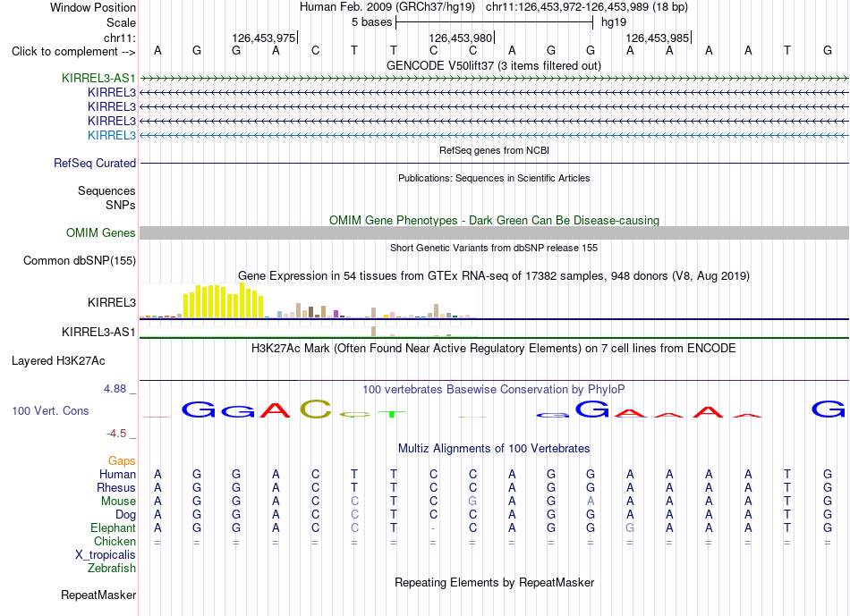Click the KIRREL3-AS1 GTEx expression bar chart
This screenshot has width=850, height=616.
coord(308,332)
